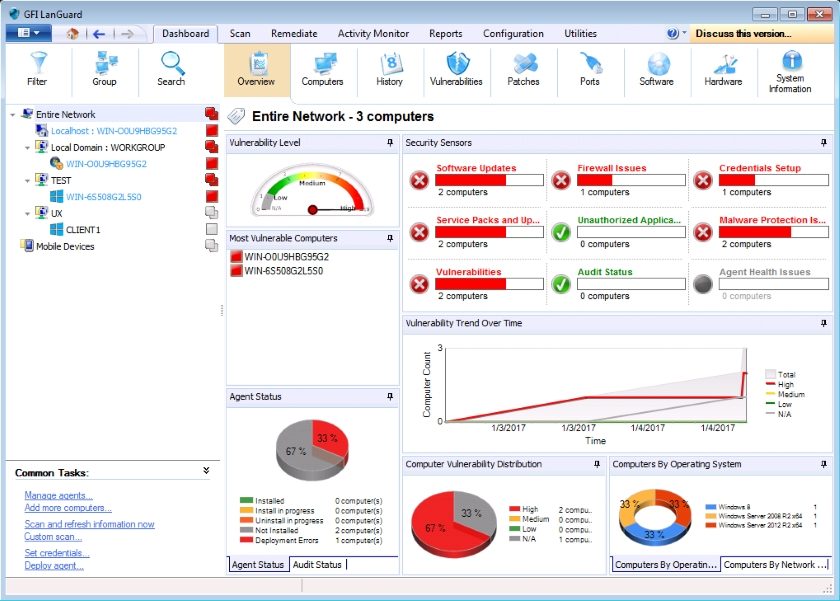Open the application menu dropdown button
Screen dimensions: 840x601
point(29,33)
